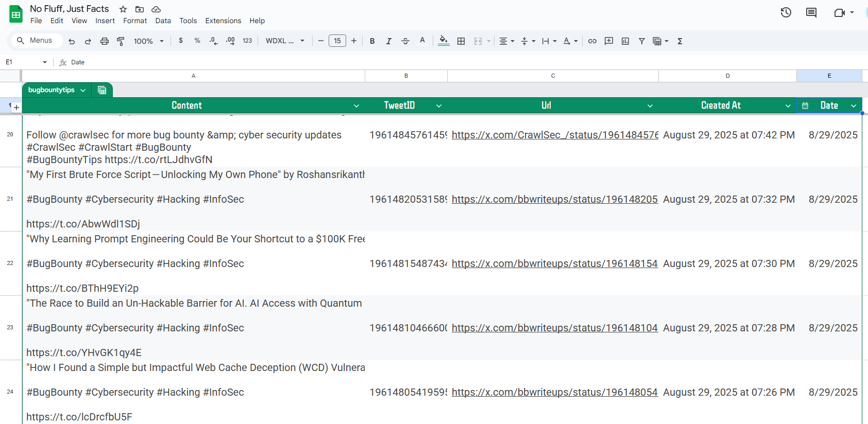
Task: Toggle strikethrough formatting
Action: click(x=405, y=41)
